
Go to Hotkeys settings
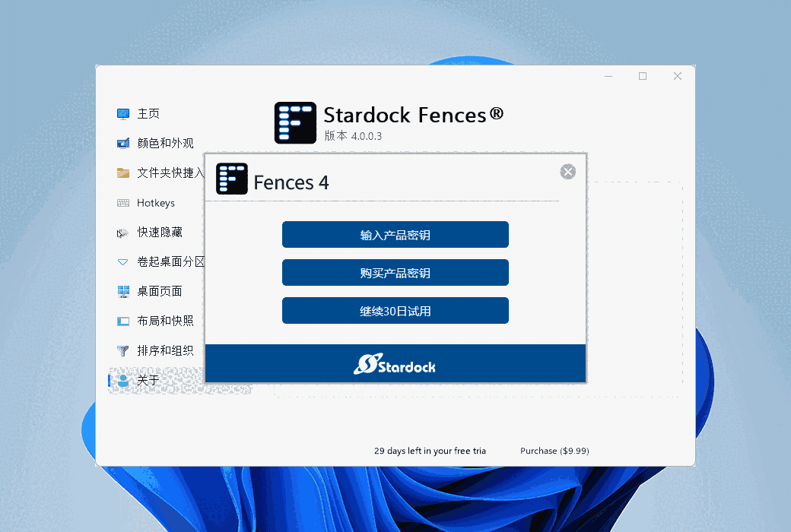point(156,203)
